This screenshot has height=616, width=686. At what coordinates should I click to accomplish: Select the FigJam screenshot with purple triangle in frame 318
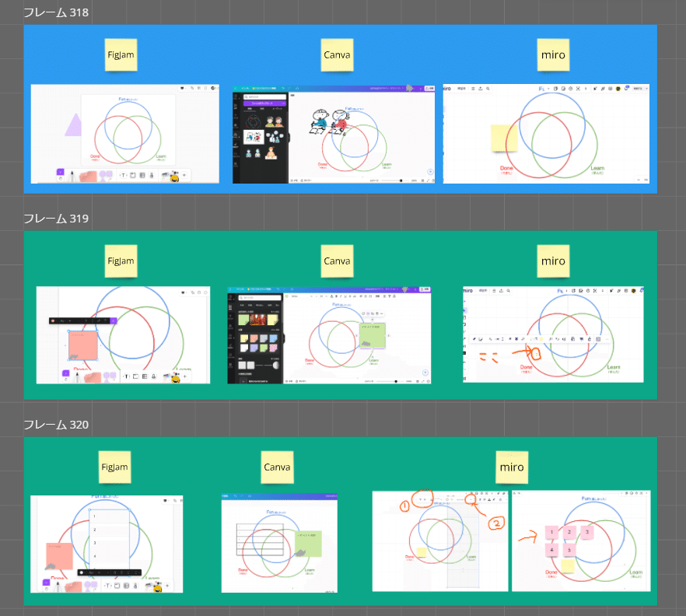pos(124,134)
